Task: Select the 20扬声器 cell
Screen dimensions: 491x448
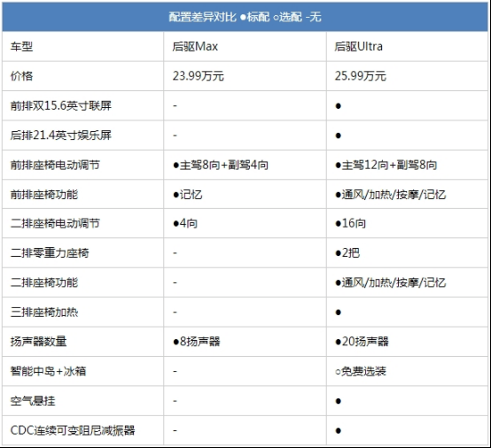Action: 362,342
